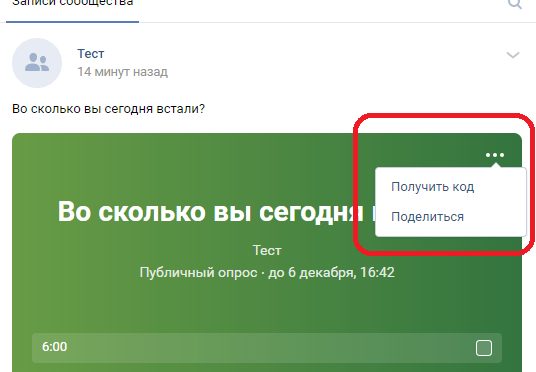Click the poll title Во сколько вы сегодня
Image resolution: width=536 pixels, height=372 pixels.
212,212
